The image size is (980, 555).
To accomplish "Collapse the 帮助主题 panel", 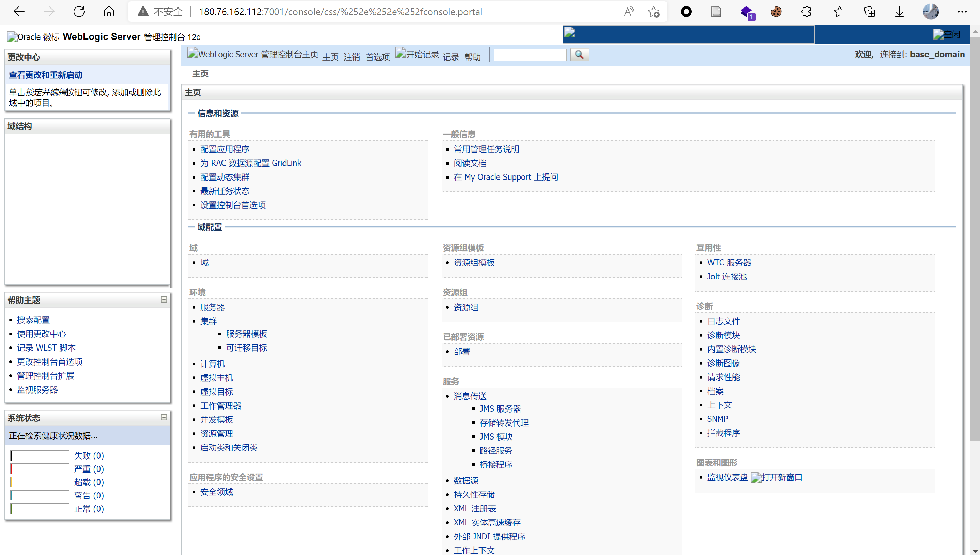I will click(x=164, y=299).
